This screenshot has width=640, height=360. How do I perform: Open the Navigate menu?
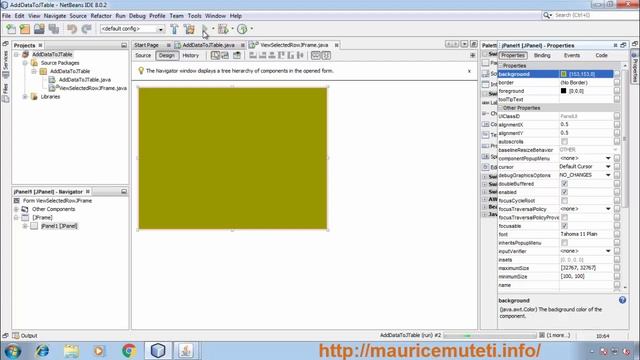[55, 16]
